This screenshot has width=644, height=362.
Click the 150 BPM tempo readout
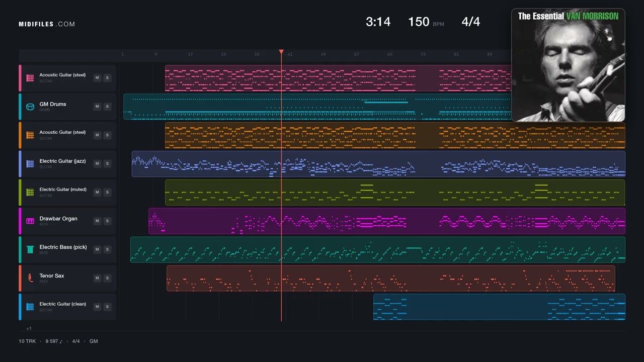point(426,22)
